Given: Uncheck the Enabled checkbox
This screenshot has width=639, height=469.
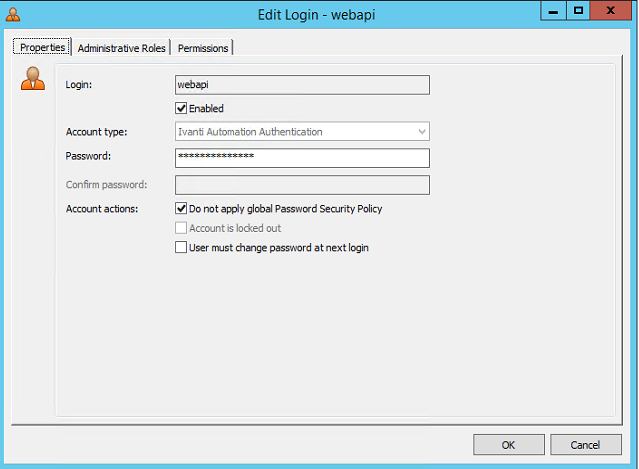Looking at the screenshot, I should pyautogui.click(x=181, y=108).
